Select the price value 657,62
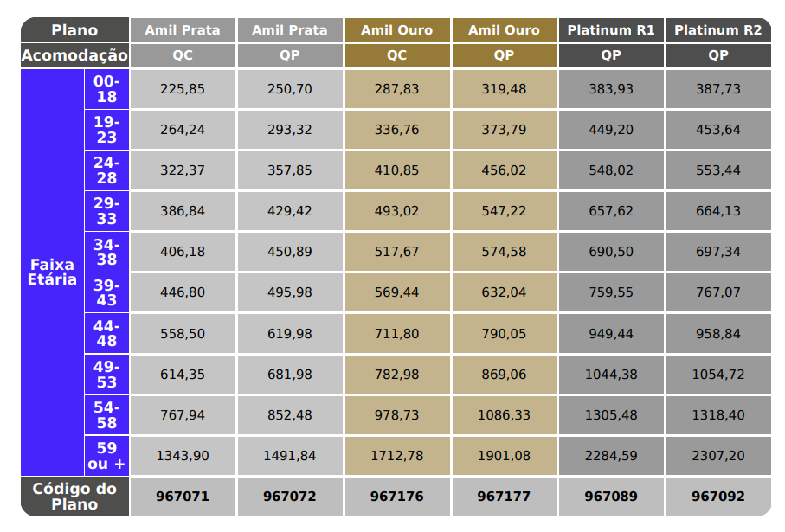This screenshot has height=532, width=785. pyautogui.click(x=611, y=211)
